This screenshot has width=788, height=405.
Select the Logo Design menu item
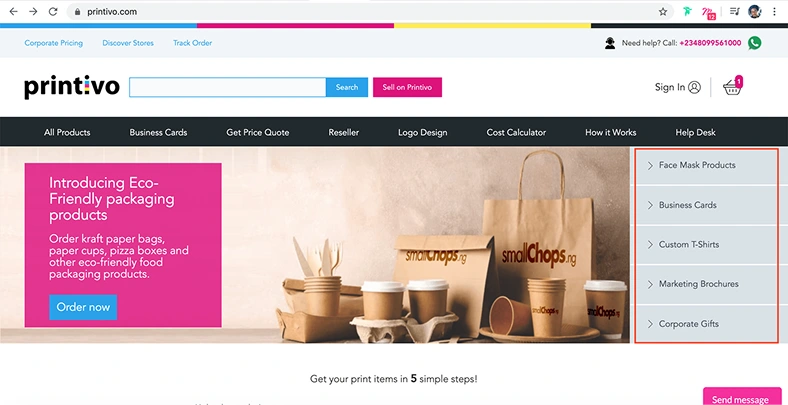(x=423, y=133)
